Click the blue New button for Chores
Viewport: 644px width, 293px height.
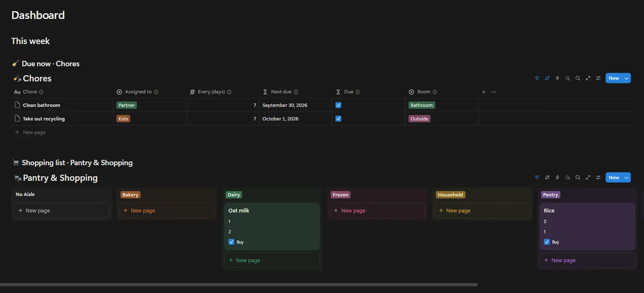coord(614,78)
